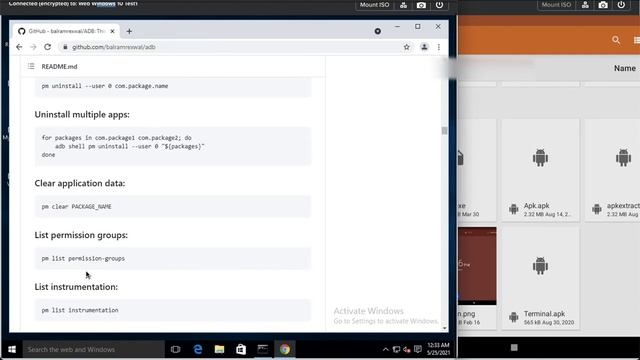Viewport: 640px width, 360px height.
Task: Select the 'Uninstall multiple apps:' heading
Action: pyautogui.click(x=82, y=115)
